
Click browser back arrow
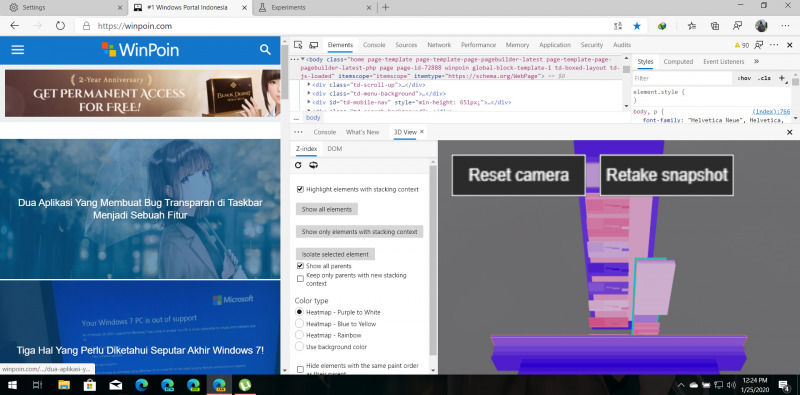(14, 26)
